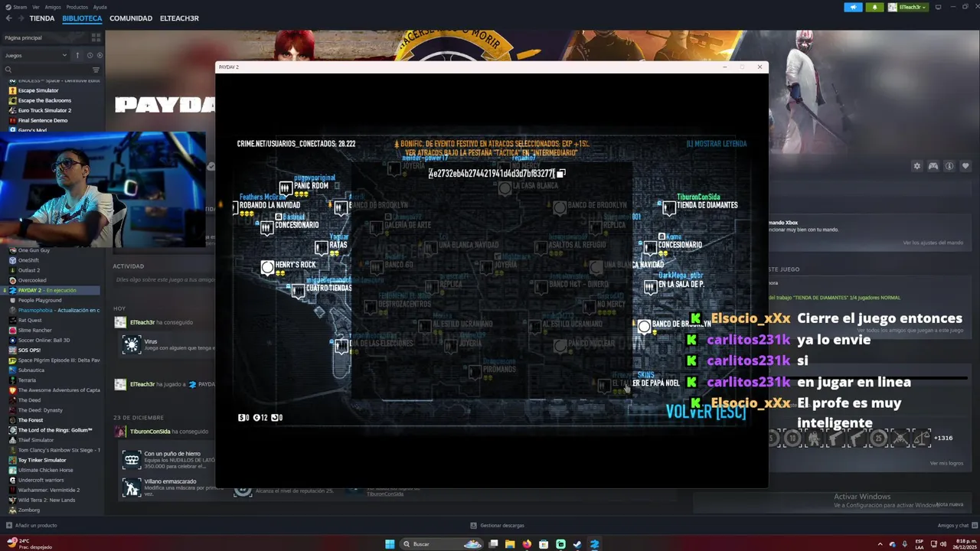The height and width of the screenshot is (551, 980).
Task: Open Steam notifications bell
Action: [874, 7]
